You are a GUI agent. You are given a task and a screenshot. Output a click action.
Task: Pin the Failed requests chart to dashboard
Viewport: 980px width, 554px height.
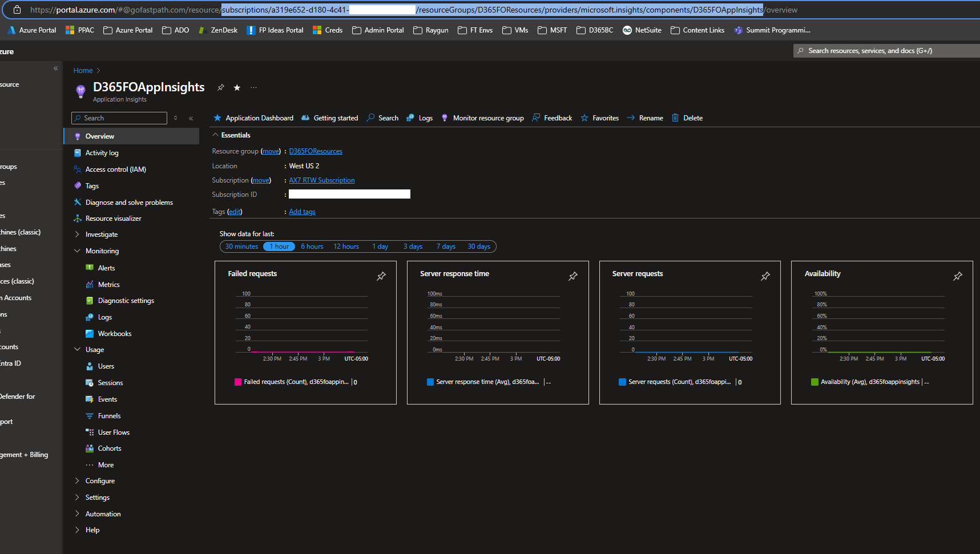pyautogui.click(x=381, y=276)
